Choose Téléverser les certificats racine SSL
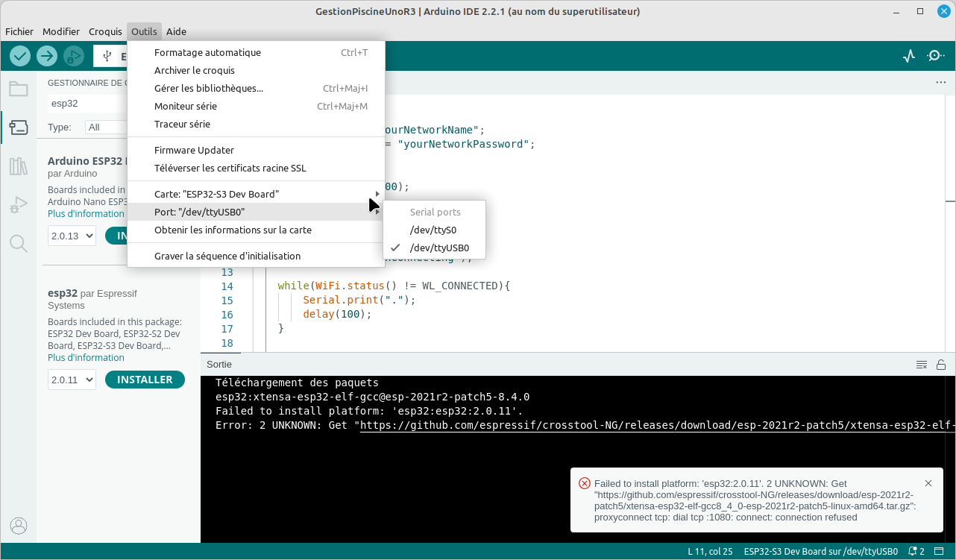 (256, 169)
